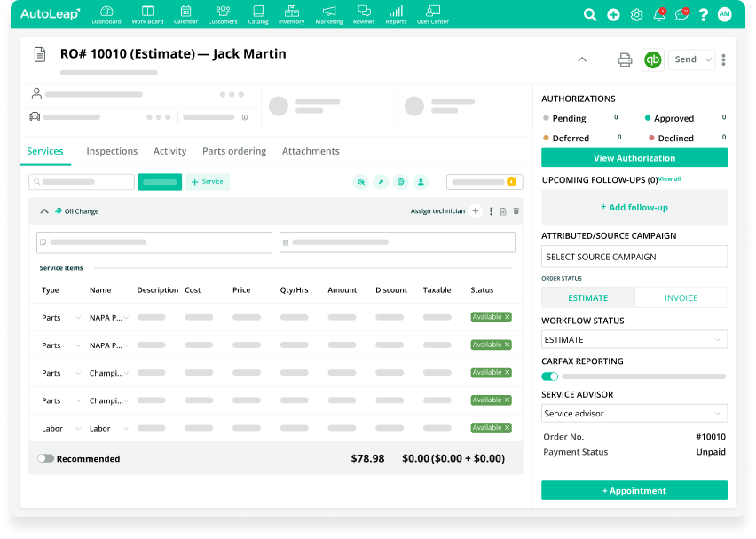Toggle the Carfax Reporting switch

(x=550, y=377)
